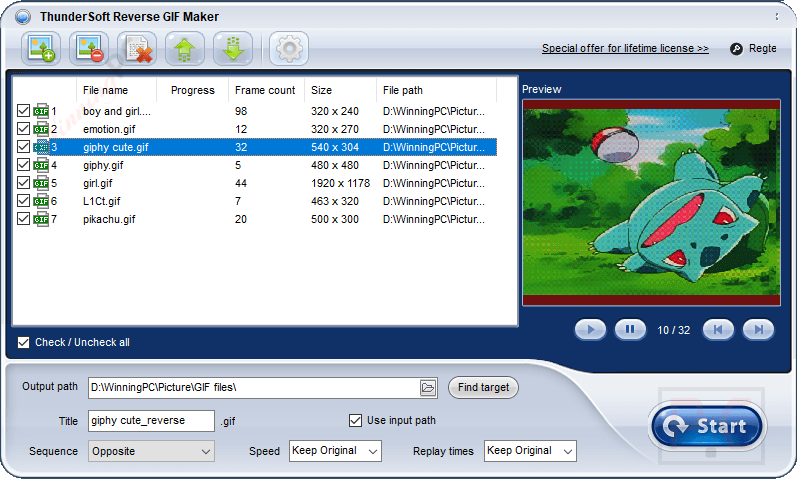Uncheck giphy cute.gif checkbox
This screenshot has height=479, width=797.
[x=23, y=146]
